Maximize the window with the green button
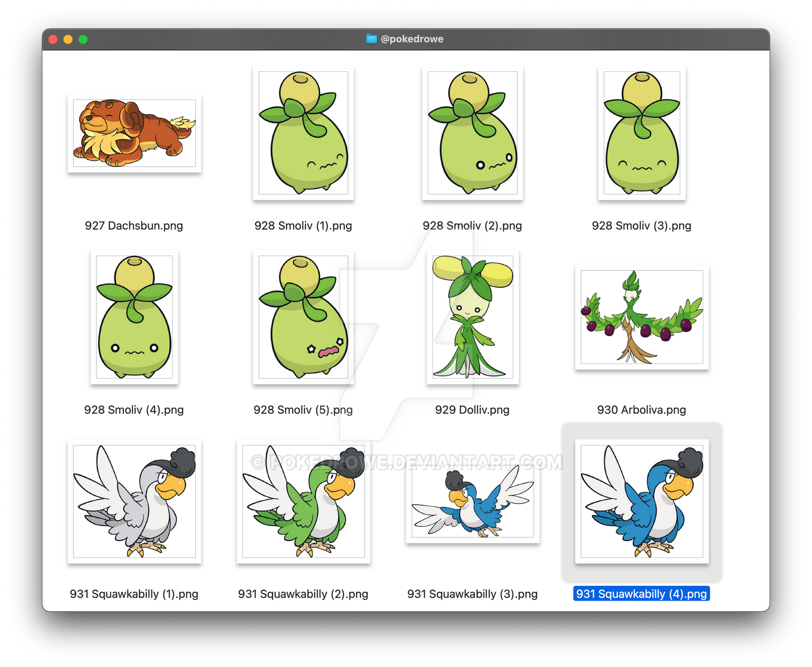Screen dimensions: 812x667 click(83, 39)
